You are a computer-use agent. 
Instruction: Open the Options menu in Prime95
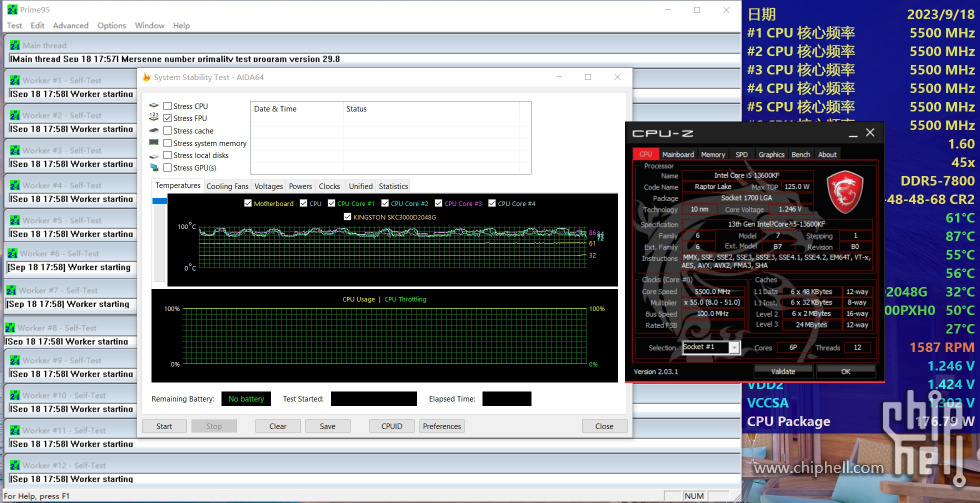(112, 26)
